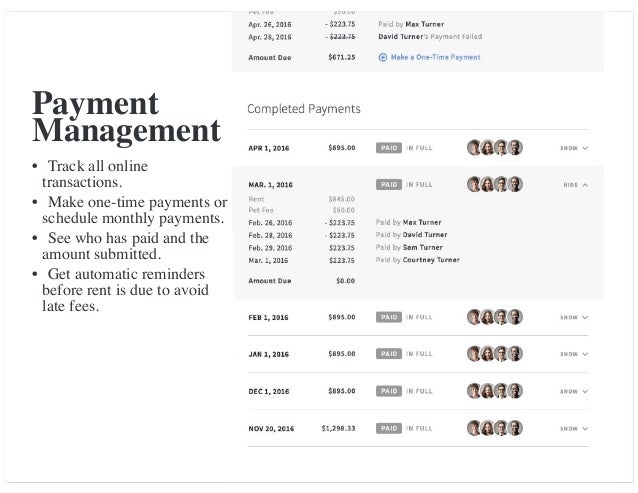
Task: Select the Completed Payments heading
Action: pos(304,109)
